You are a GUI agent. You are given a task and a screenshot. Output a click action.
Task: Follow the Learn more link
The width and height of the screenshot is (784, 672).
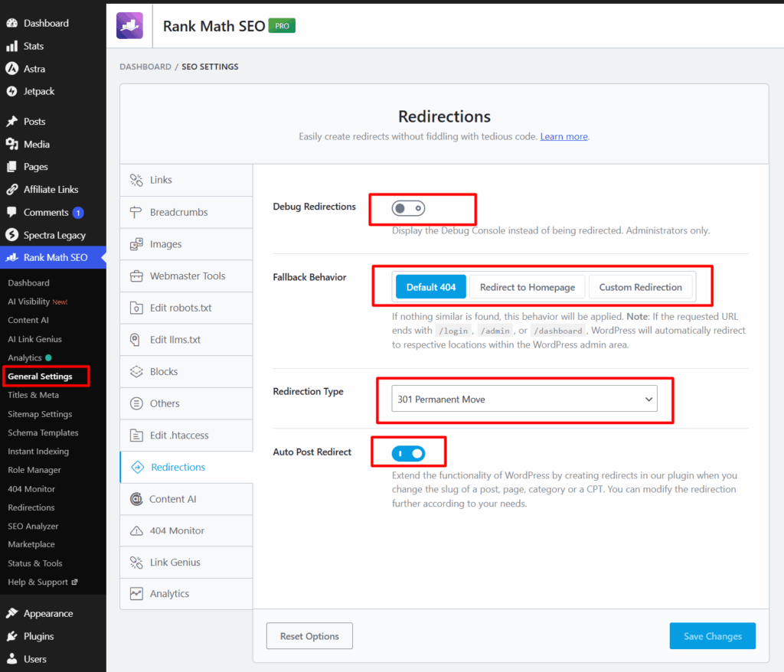[x=563, y=136]
